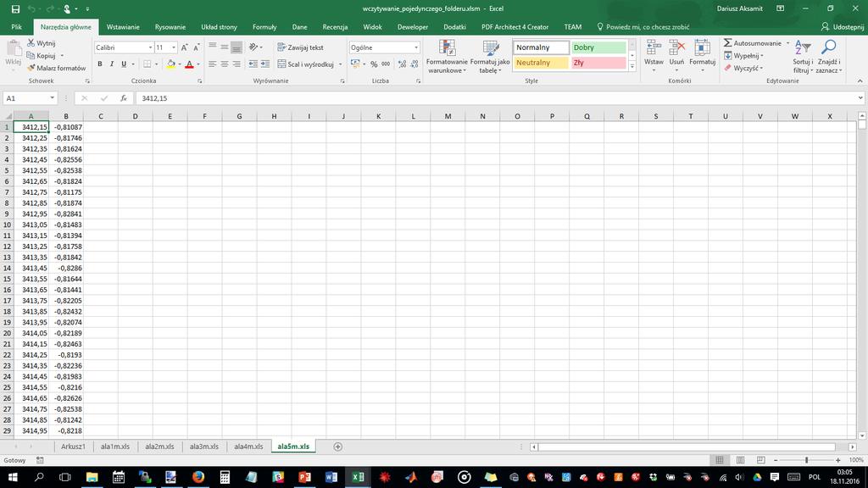The width and height of the screenshot is (868, 488).
Task: Collapse the ribbon with the chevron
Action: (860, 80)
